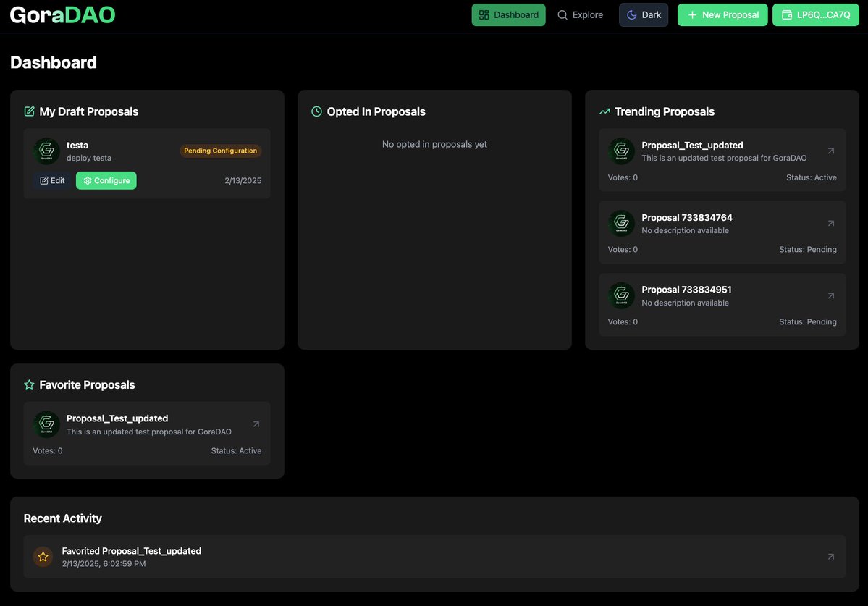Viewport: 868px width, 606px height.
Task: Open Proposal 733834951 arrow icon
Action: [x=831, y=296]
